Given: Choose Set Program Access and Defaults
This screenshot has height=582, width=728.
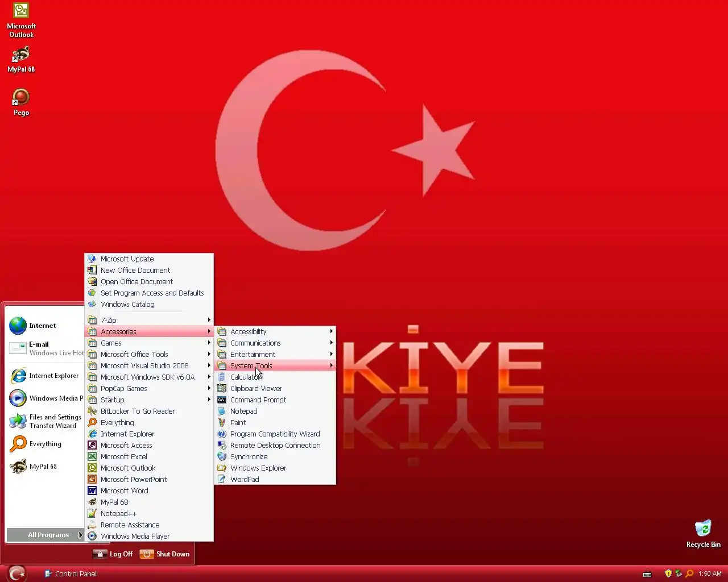Looking at the screenshot, I should (x=149, y=293).
